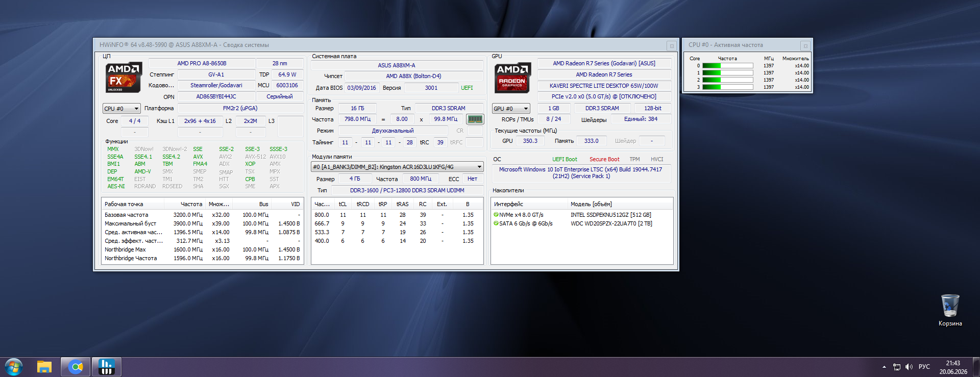The width and height of the screenshot is (980, 377).
Task: Click the Серийный field
Action: tap(280, 96)
